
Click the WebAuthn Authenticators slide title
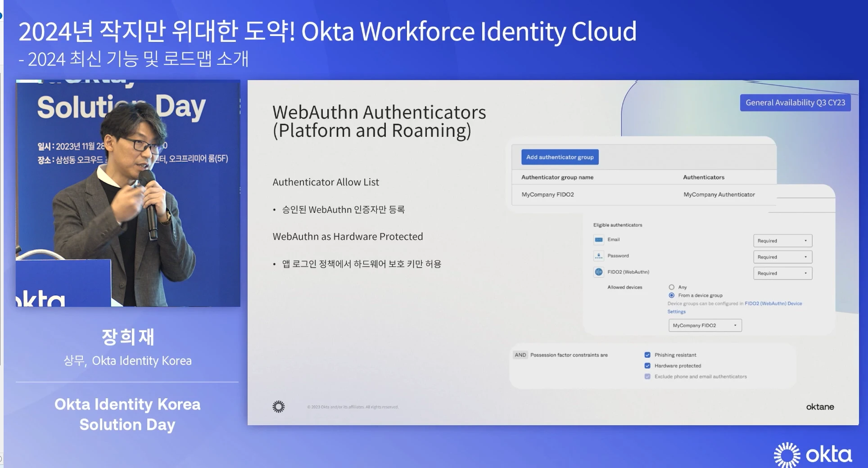[379, 121]
